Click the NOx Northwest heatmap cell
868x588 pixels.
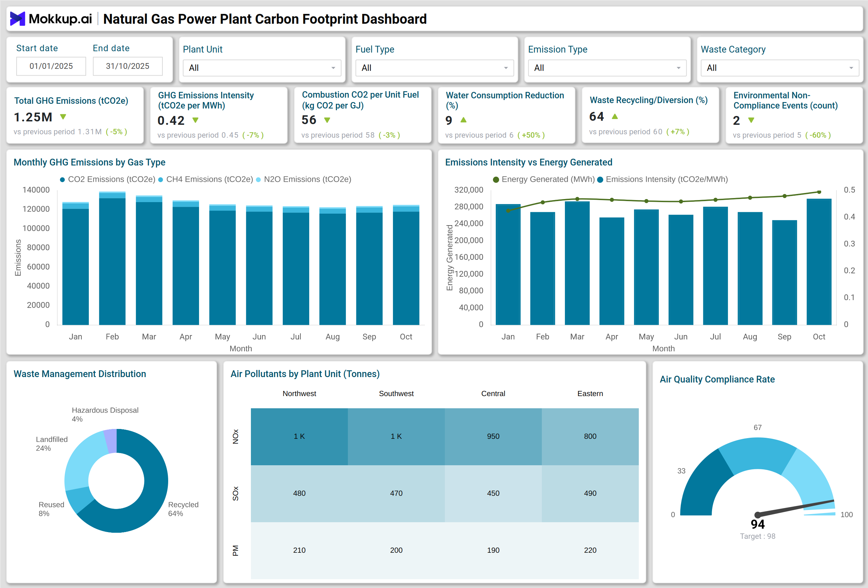click(x=299, y=436)
